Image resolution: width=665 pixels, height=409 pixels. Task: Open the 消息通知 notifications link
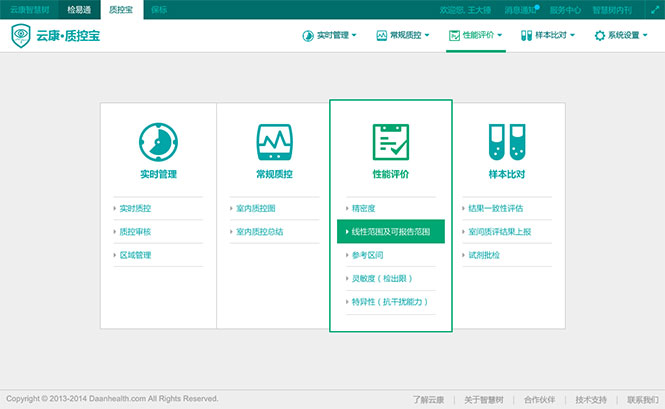[521, 10]
